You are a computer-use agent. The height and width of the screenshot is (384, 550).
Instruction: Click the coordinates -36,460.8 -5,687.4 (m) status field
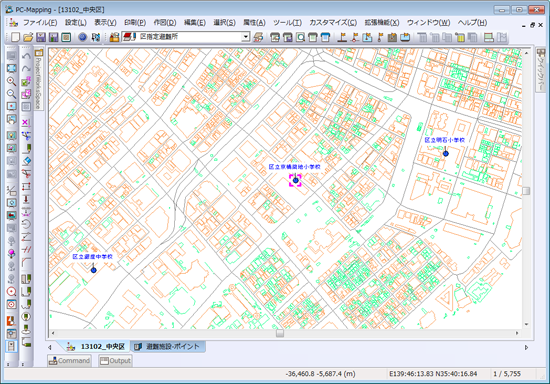[x=320, y=374]
